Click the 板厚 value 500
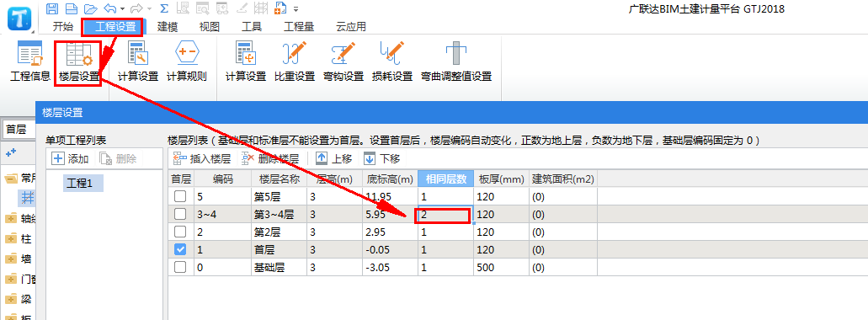The width and height of the screenshot is (868, 320). pos(502,268)
